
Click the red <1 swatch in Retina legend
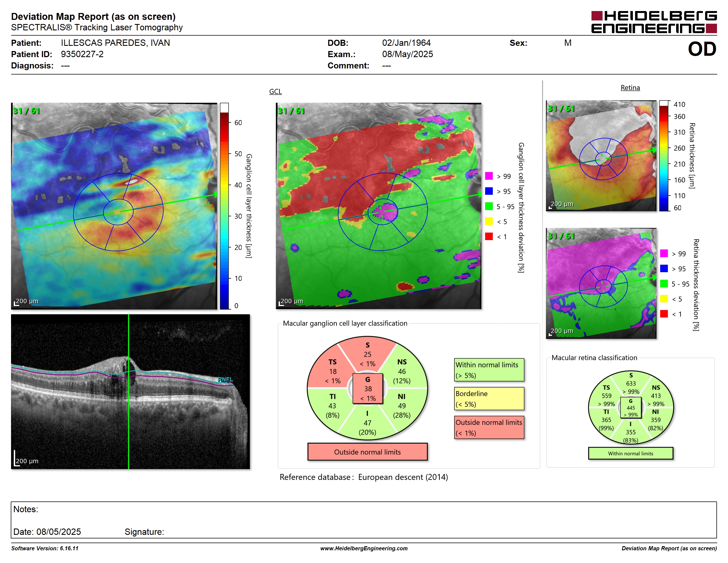(x=664, y=314)
